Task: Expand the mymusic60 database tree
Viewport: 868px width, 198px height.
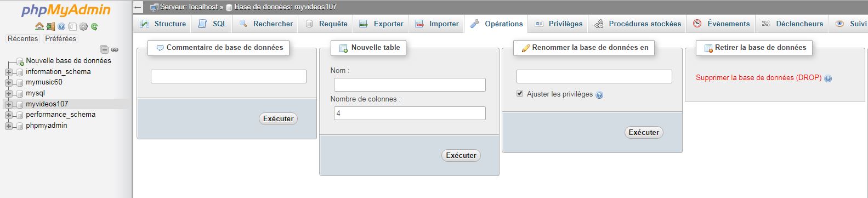Action: pos(8,82)
